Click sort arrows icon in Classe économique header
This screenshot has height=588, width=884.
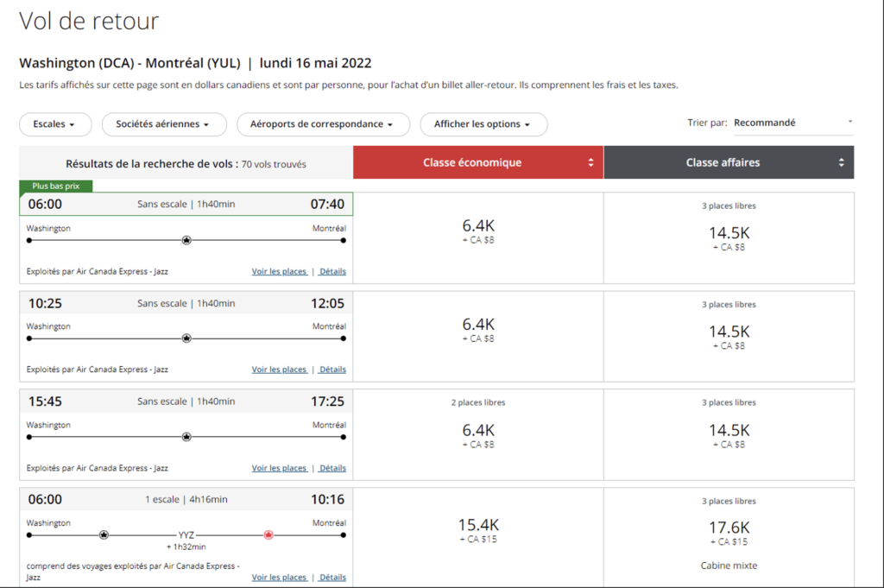tap(591, 162)
